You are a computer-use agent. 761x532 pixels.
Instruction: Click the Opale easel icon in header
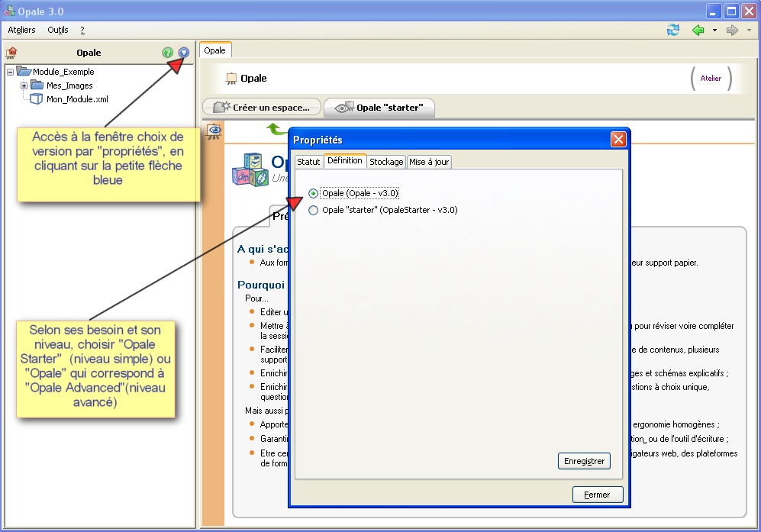coord(231,78)
